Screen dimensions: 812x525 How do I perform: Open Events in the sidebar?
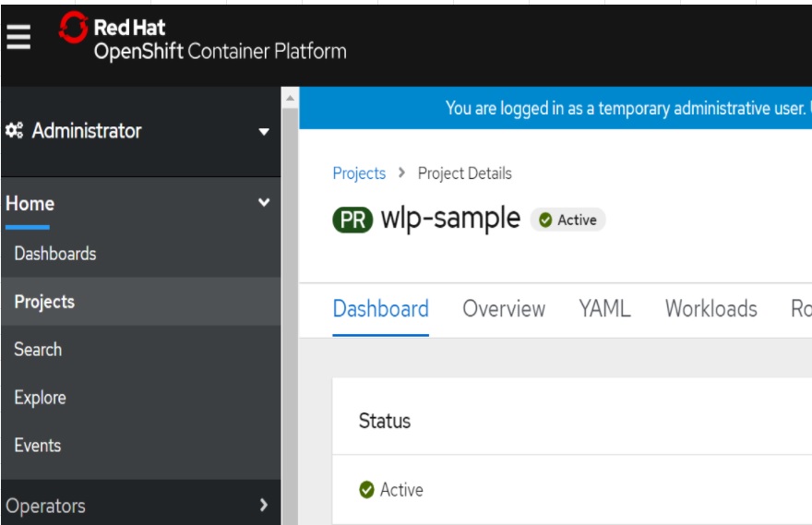pos(38,446)
